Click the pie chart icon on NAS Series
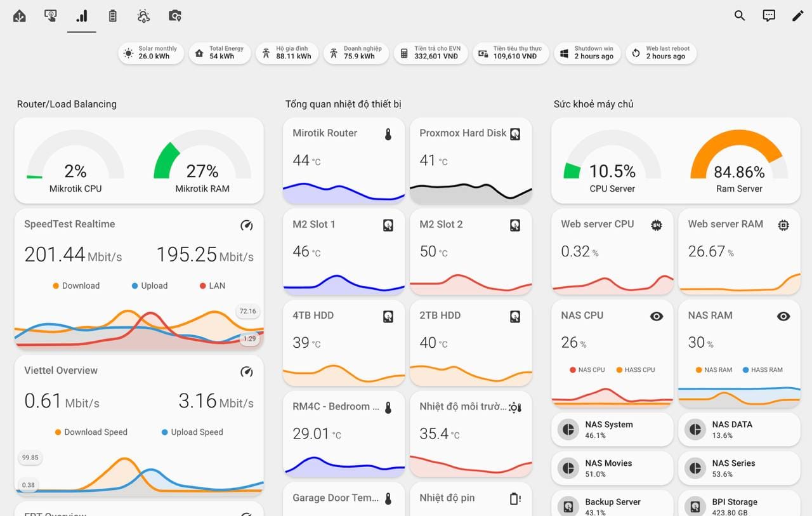The height and width of the screenshot is (516, 812). tap(696, 468)
